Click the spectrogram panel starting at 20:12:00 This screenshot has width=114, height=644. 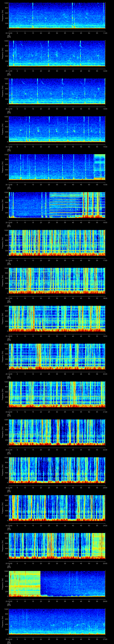click(57, 91)
